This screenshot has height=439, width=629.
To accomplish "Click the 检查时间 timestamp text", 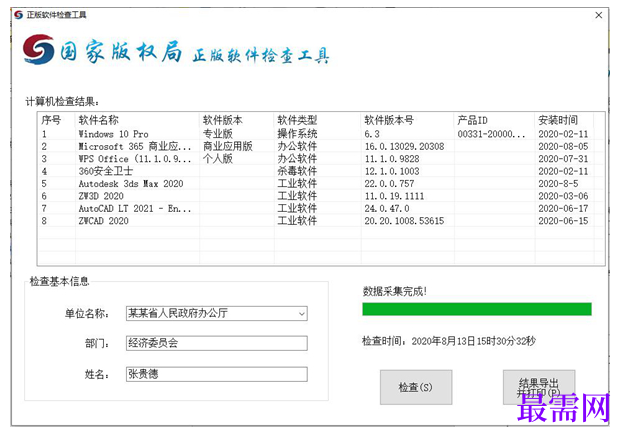I will pos(449,341).
